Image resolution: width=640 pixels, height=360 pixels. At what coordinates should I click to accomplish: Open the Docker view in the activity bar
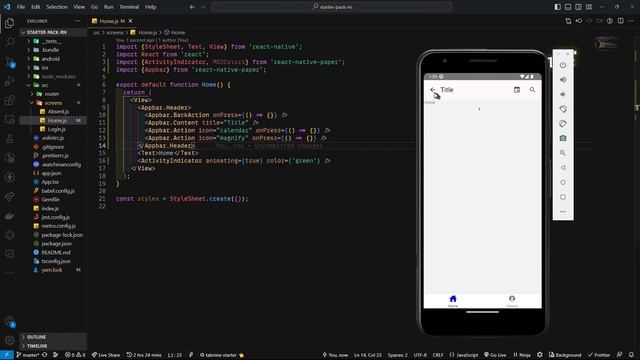(x=9, y=216)
